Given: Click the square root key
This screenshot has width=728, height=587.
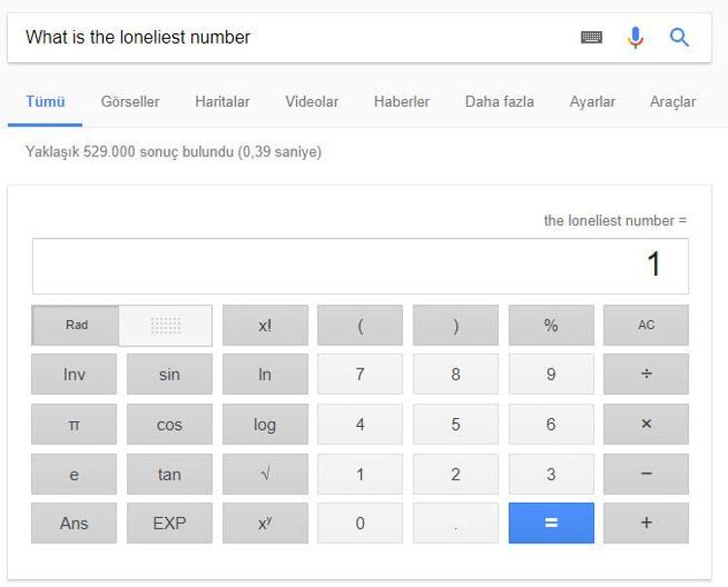Looking at the screenshot, I should tap(265, 474).
